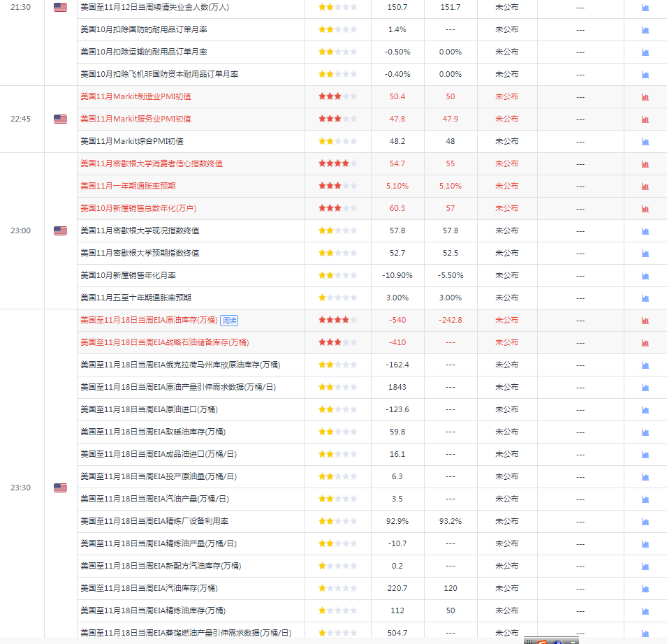Open 美国至11月18日当周EIA战略石油储备库存 link
Viewport: 667px width, 644px height.
point(165,342)
